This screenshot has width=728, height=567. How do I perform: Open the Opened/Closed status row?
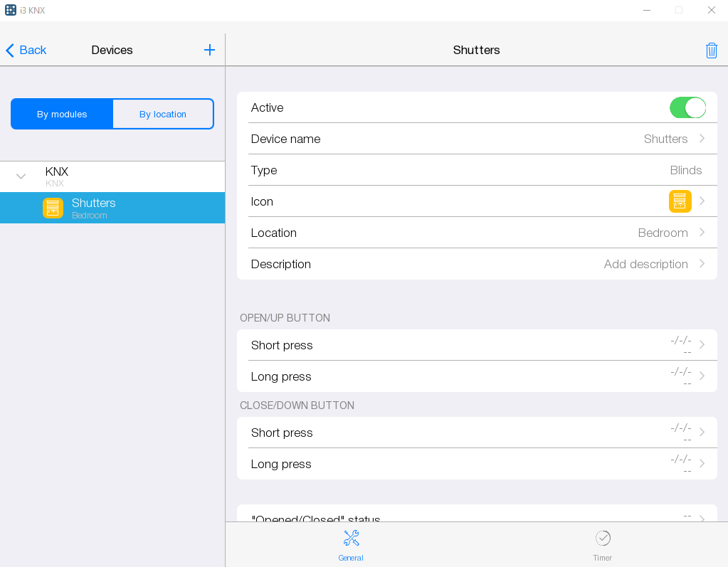(477, 515)
